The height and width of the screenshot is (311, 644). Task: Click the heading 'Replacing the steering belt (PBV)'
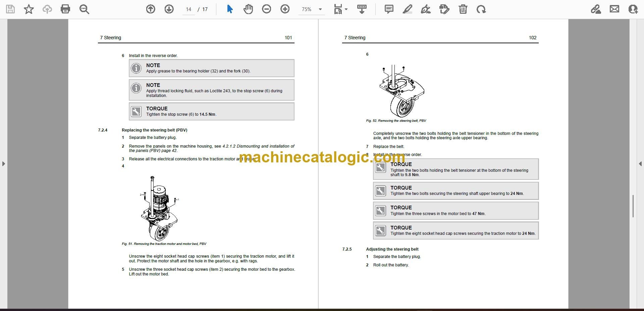coord(154,130)
